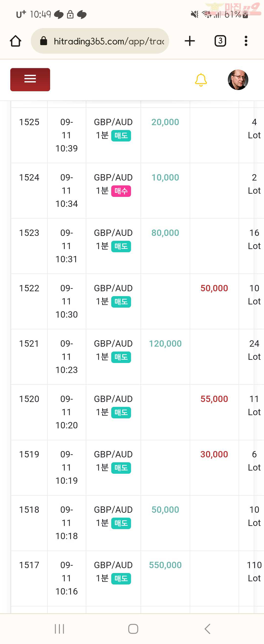Go to browser home page
264x644 pixels.
point(16,41)
